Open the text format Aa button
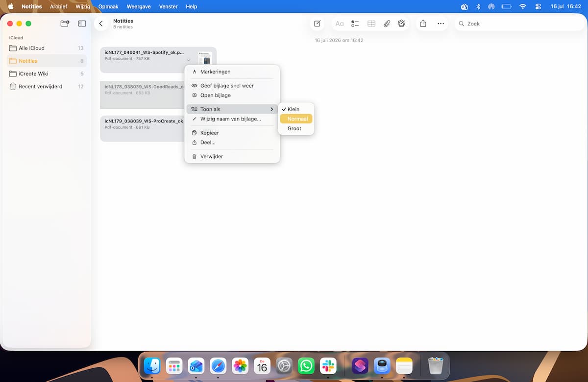 click(x=340, y=24)
